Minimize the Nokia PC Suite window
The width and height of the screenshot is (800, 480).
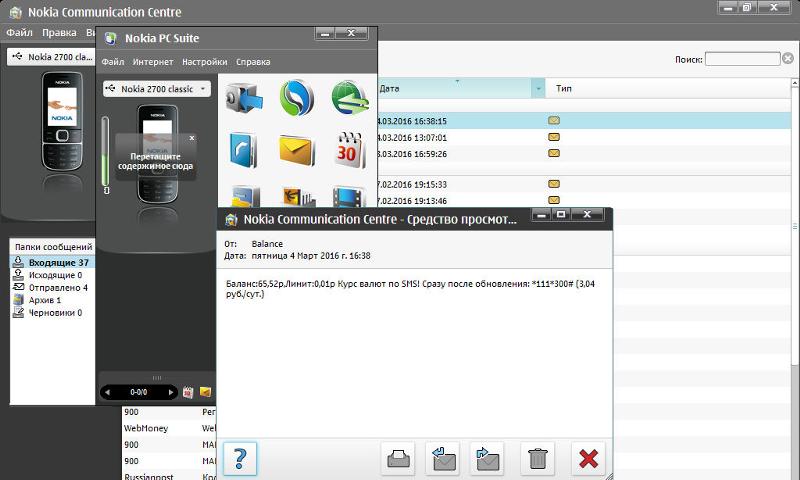pos(326,33)
